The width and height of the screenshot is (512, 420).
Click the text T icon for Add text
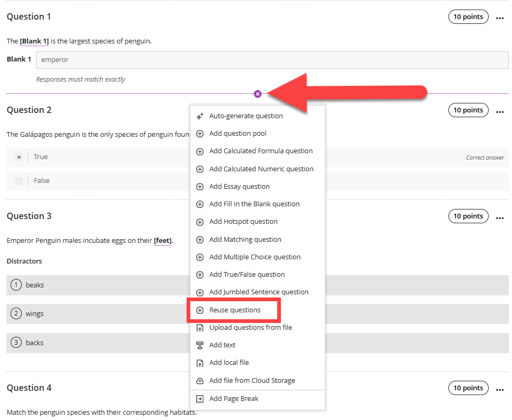click(200, 345)
